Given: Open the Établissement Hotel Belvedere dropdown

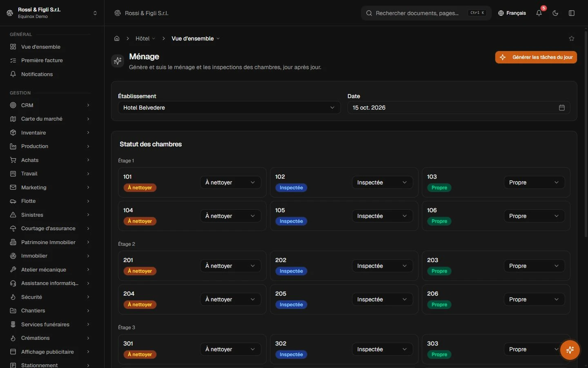Looking at the screenshot, I should click(229, 108).
